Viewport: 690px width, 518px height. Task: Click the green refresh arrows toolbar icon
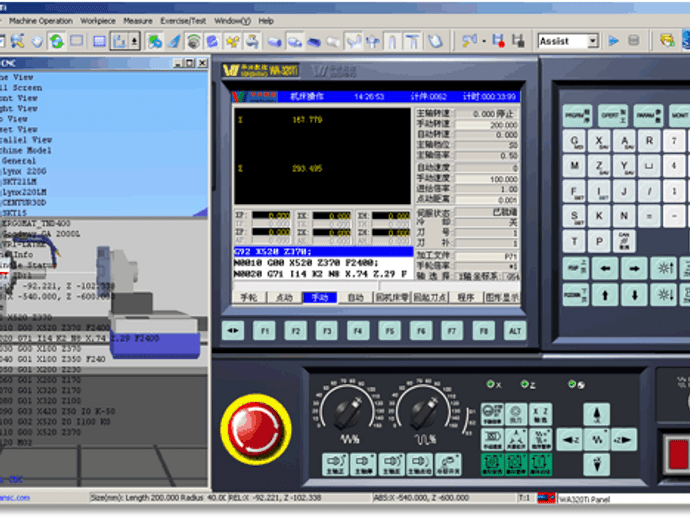[56, 41]
